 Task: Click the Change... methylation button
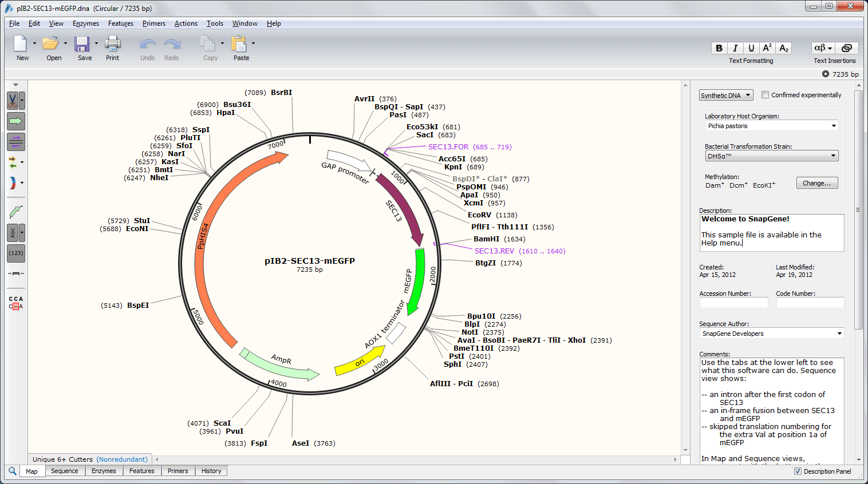(x=817, y=183)
